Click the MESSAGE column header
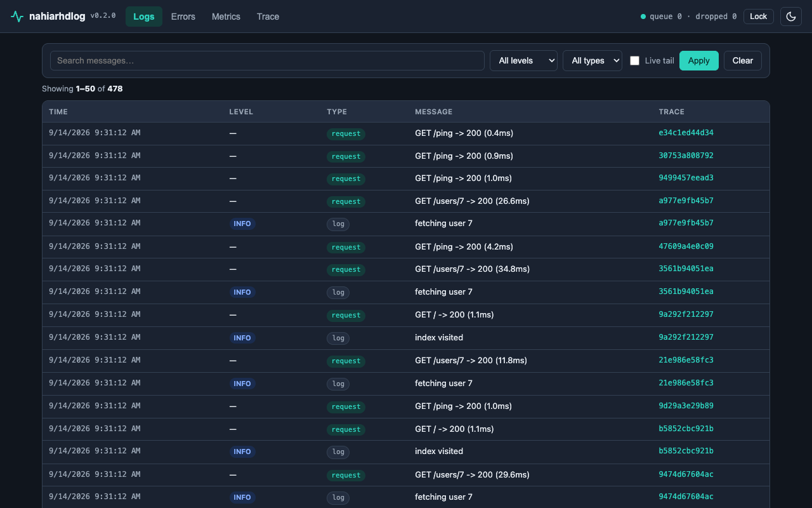Screen dimensions: 812x508 click(x=434, y=112)
